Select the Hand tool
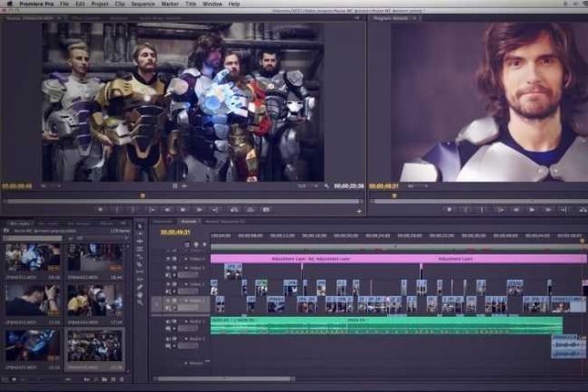This screenshot has height=392, width=588. [x=141, y=295]
